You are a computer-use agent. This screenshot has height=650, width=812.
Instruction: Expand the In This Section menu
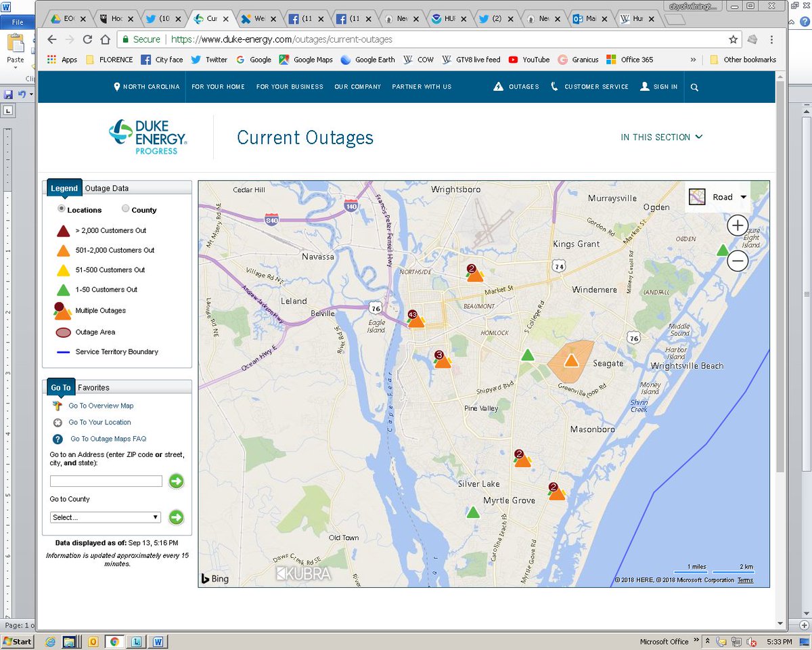click(x=662, y=137)
